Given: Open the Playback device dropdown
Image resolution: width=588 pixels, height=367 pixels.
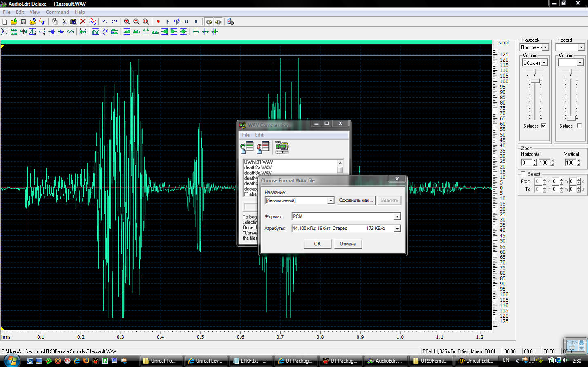Looking at the screenshot, I should click(546, 47).
